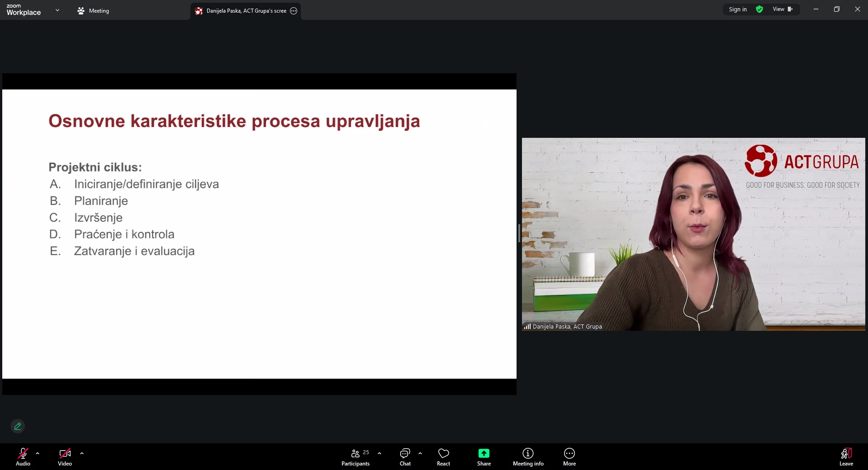The image size is (868, 470).
Task: Switch to the Meeting tab
Action: click(x=93, y=11)
